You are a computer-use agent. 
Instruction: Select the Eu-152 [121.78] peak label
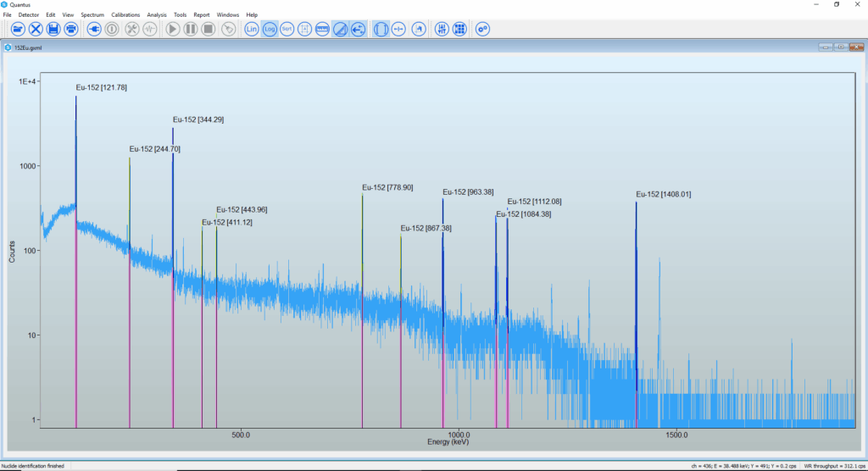[102, 87]
